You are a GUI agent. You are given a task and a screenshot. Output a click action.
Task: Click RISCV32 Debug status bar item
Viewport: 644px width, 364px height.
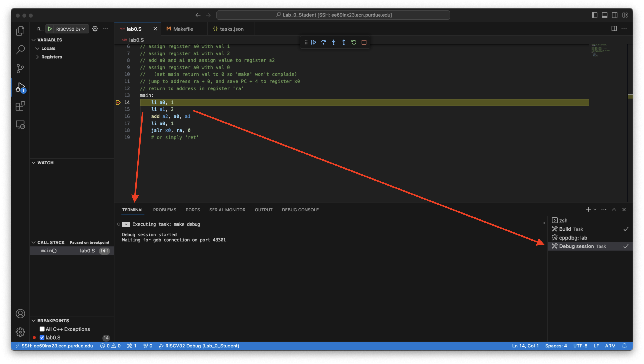(x=199, y=346)
